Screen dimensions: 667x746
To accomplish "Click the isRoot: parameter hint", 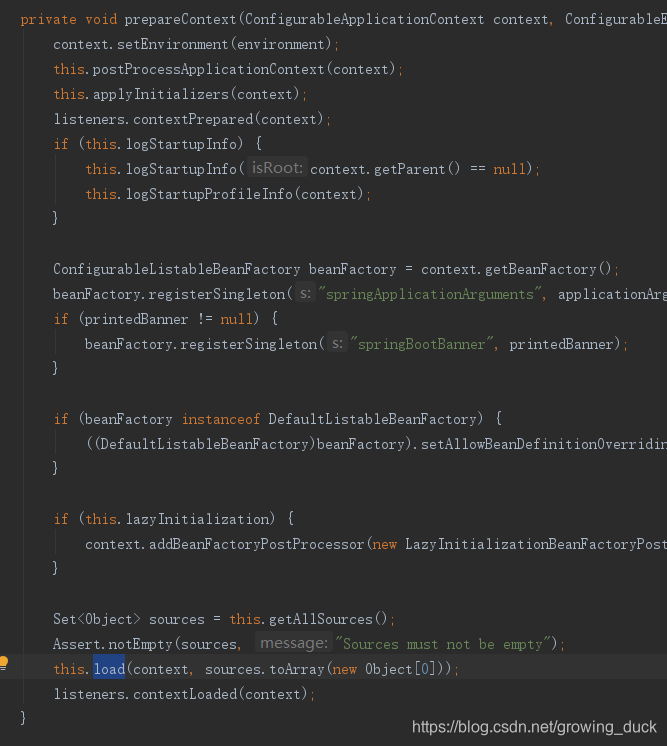I will pyautogui.click(x=277, y=168).
